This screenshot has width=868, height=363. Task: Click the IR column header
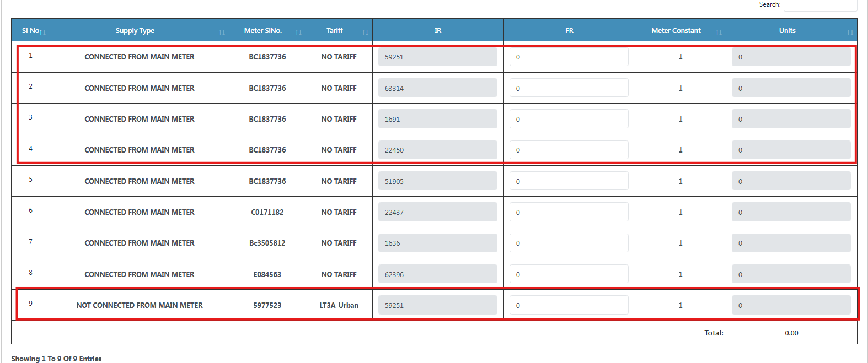pos(437,31)
